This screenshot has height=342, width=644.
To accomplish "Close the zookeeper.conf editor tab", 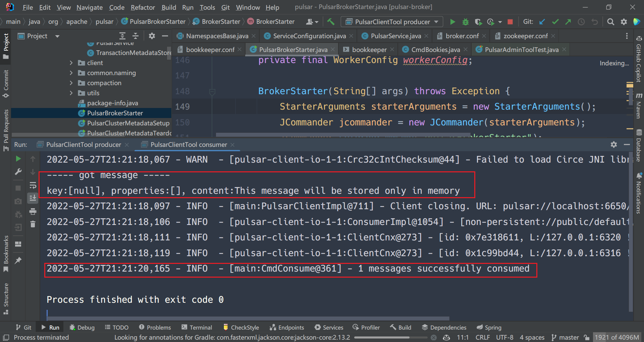I will (553, 36).
